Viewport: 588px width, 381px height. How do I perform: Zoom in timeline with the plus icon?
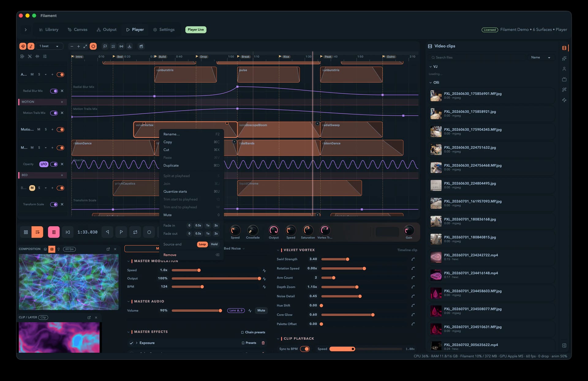coord(78,47)
